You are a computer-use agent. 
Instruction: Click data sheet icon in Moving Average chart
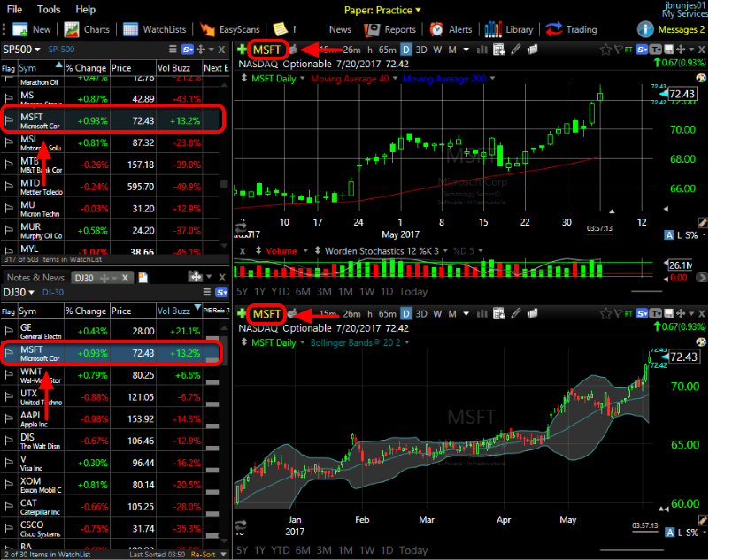tap(499, 50)
